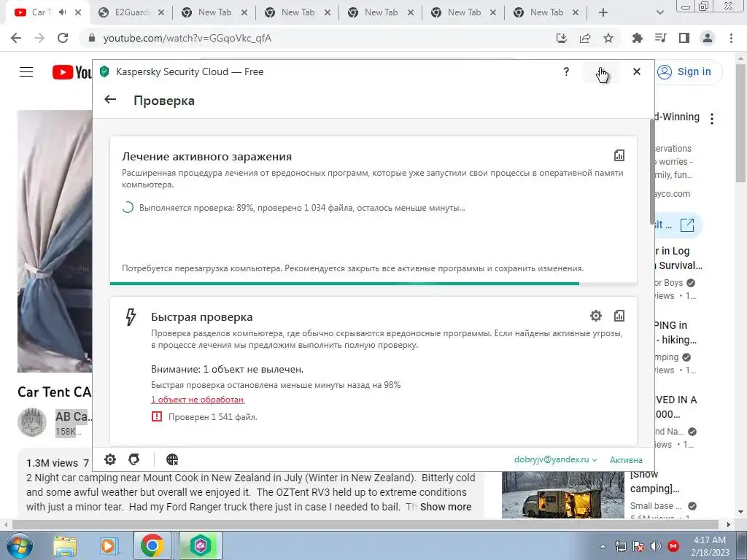Click the taskbar clock 4:17 AM
The width and height of the screenshot is (747, 560).
[710, 546]
